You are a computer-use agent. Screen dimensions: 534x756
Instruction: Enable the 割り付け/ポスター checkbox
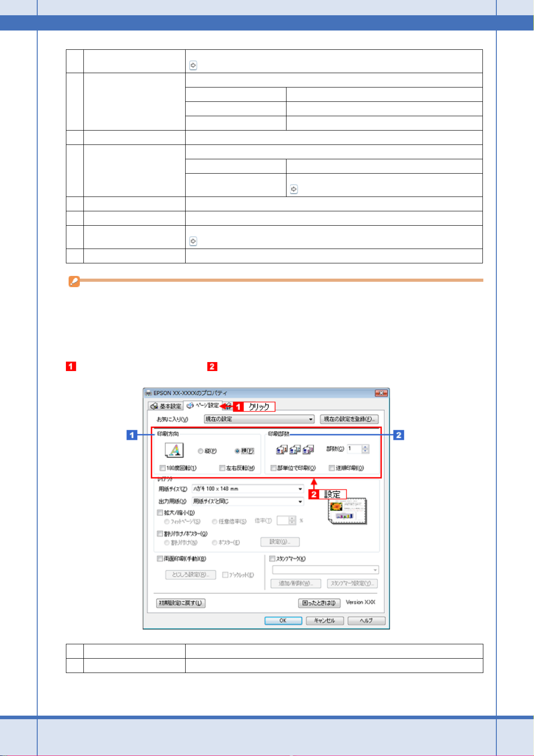point(160,534)
